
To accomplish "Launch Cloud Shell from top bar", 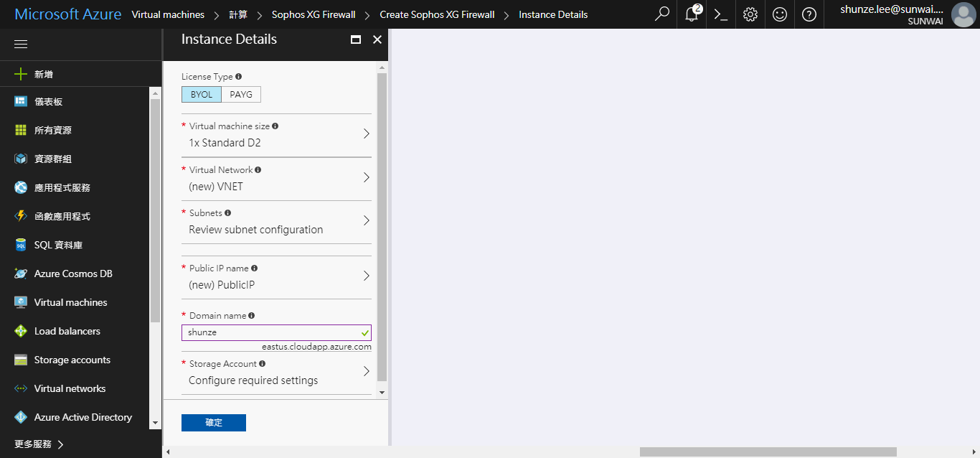I will pos(721,14).
